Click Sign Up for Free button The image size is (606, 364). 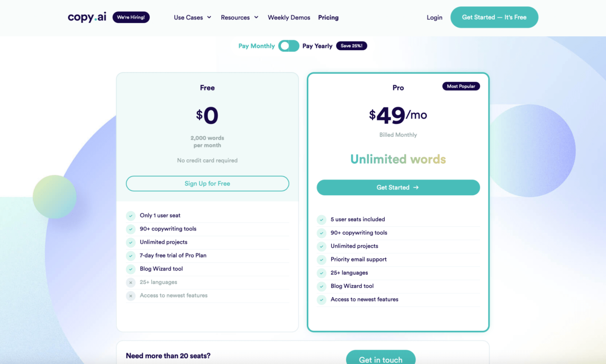208,184
